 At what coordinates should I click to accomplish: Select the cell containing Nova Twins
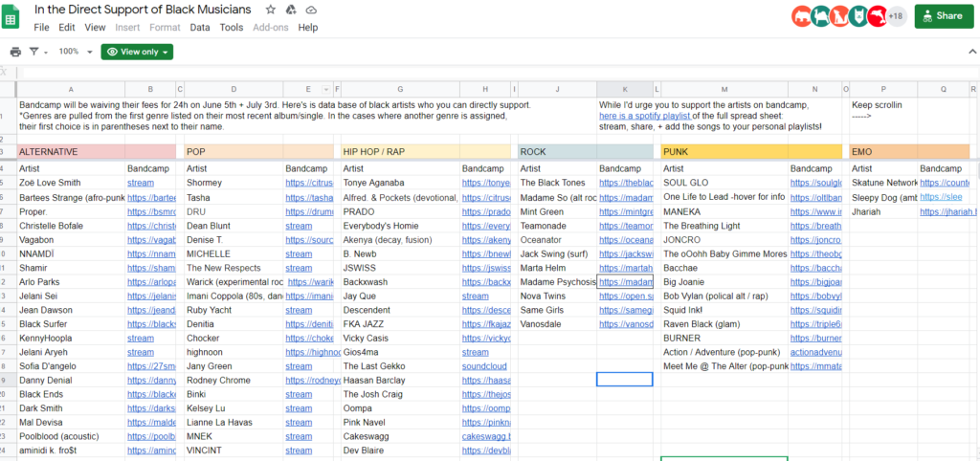558,296
